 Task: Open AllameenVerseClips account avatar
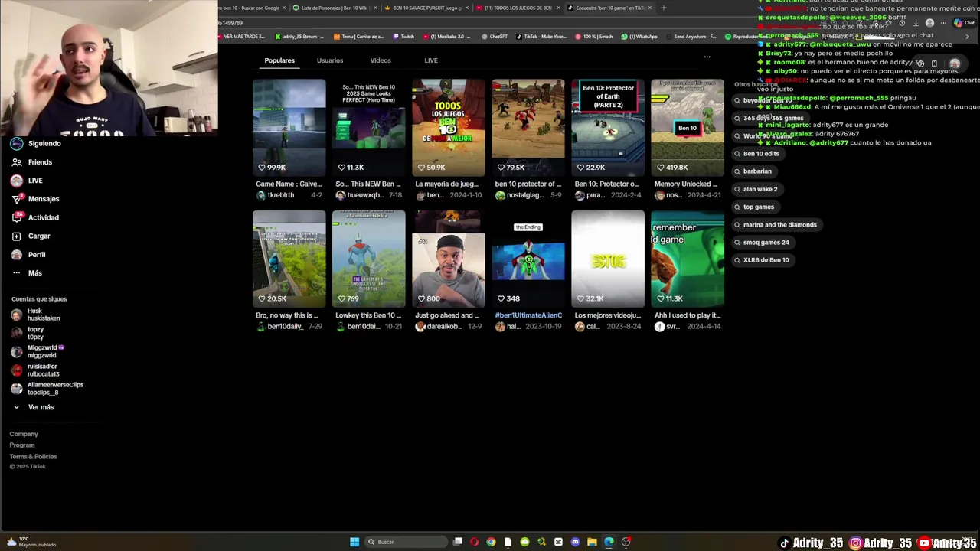(x=17, y=389)
